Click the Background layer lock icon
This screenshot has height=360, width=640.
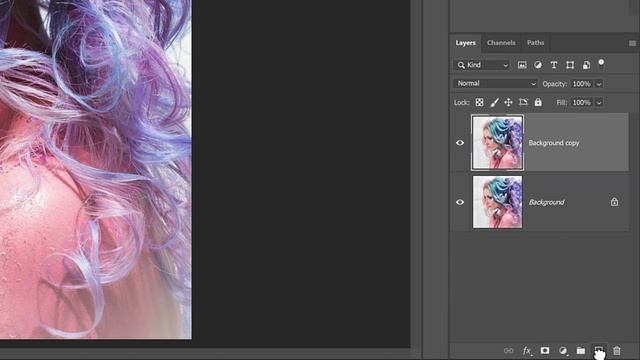coord(614,202)
